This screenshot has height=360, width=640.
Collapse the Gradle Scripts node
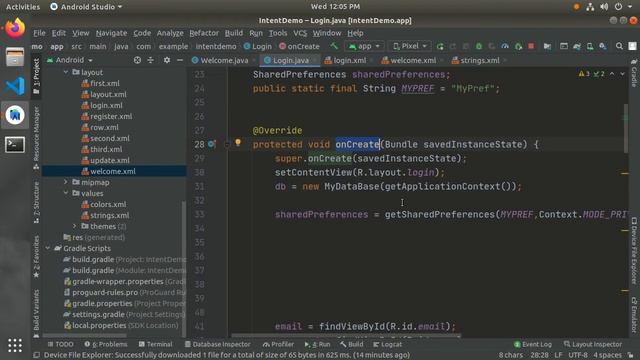click(48, 248)
